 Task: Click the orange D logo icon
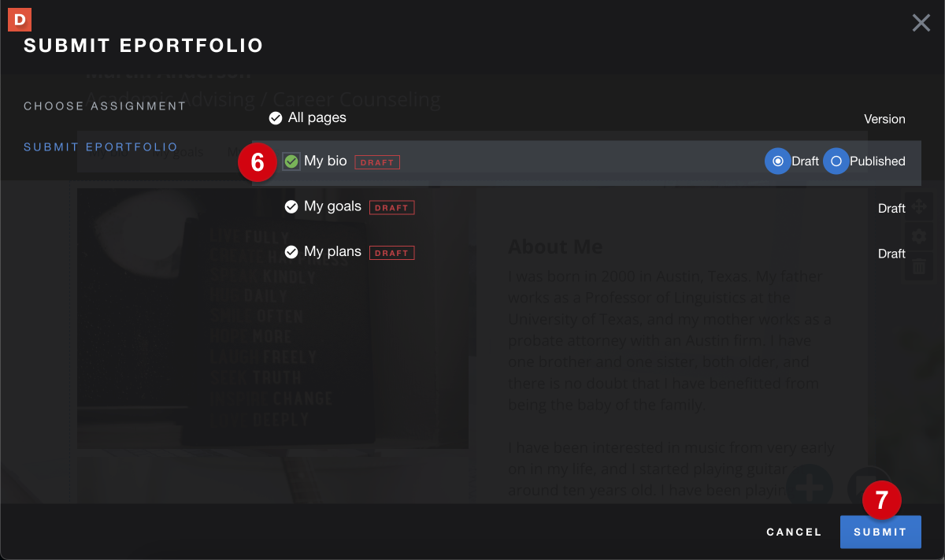point(20,18)
